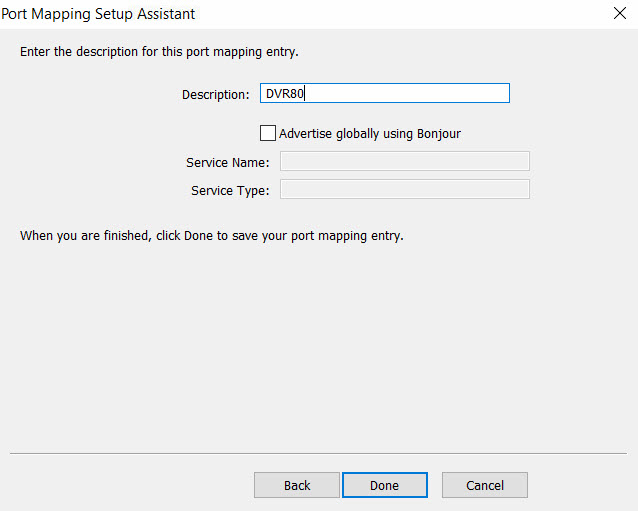Click the 'Service Type:' label
The image size is (638, 511).
tap(229, 190)
